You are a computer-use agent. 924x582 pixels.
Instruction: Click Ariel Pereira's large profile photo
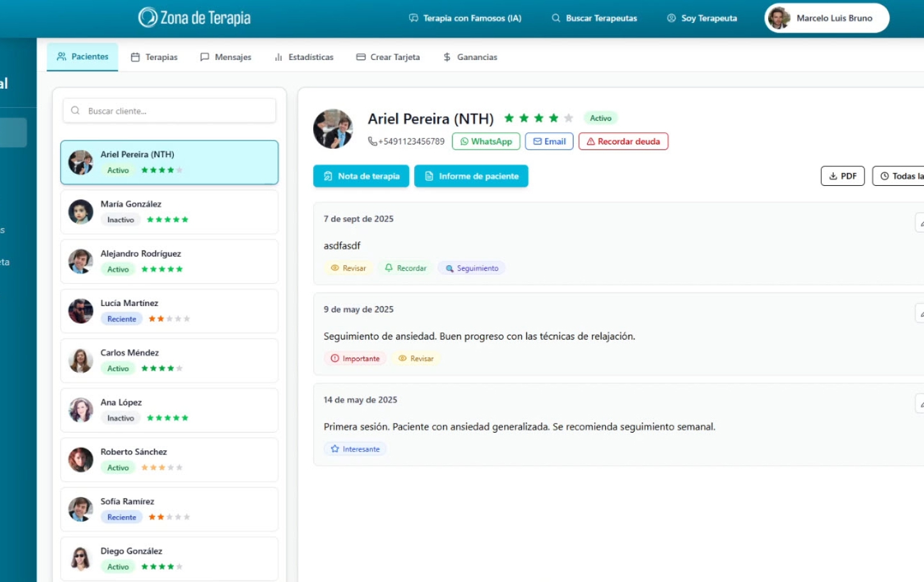333,128
